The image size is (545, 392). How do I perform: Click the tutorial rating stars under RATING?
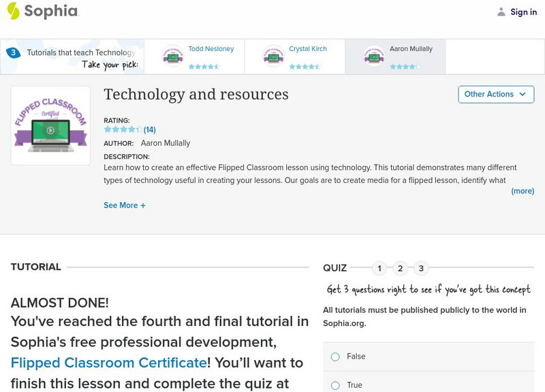(x=123, y=129)
